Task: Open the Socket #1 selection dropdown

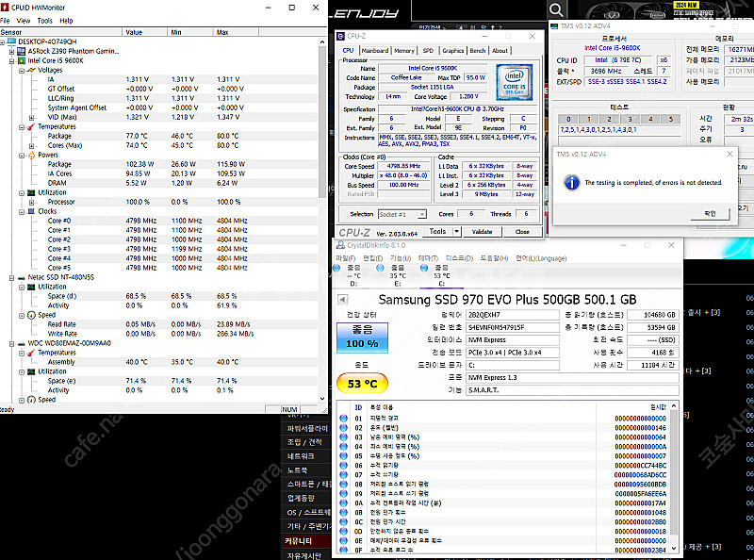Action: point(421,214)
